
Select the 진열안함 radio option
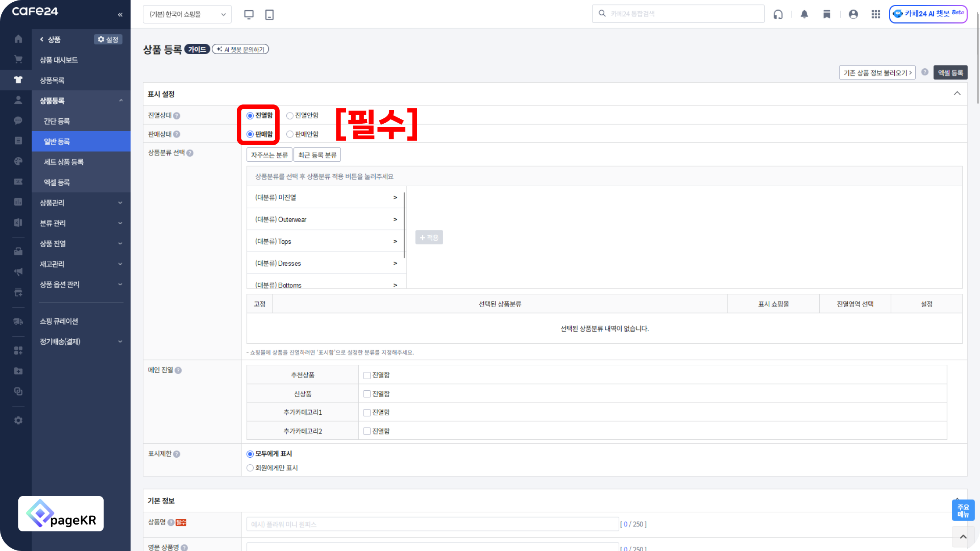coord(290,116)
